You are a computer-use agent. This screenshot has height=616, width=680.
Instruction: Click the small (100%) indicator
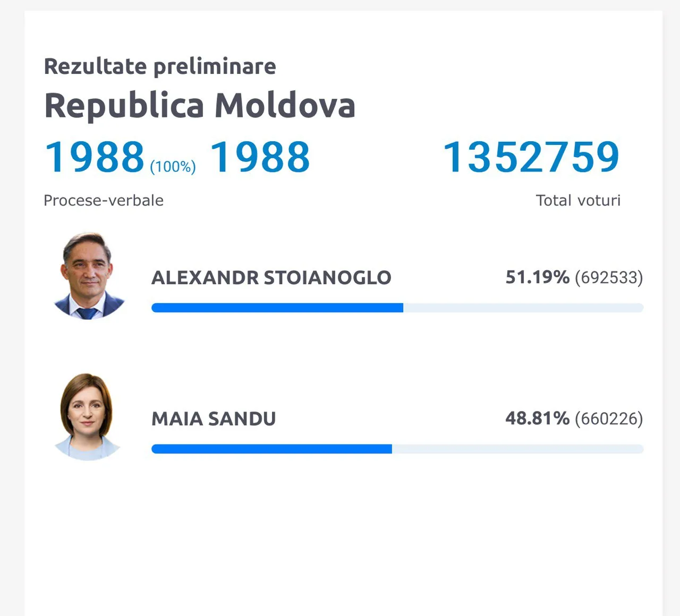173,167
